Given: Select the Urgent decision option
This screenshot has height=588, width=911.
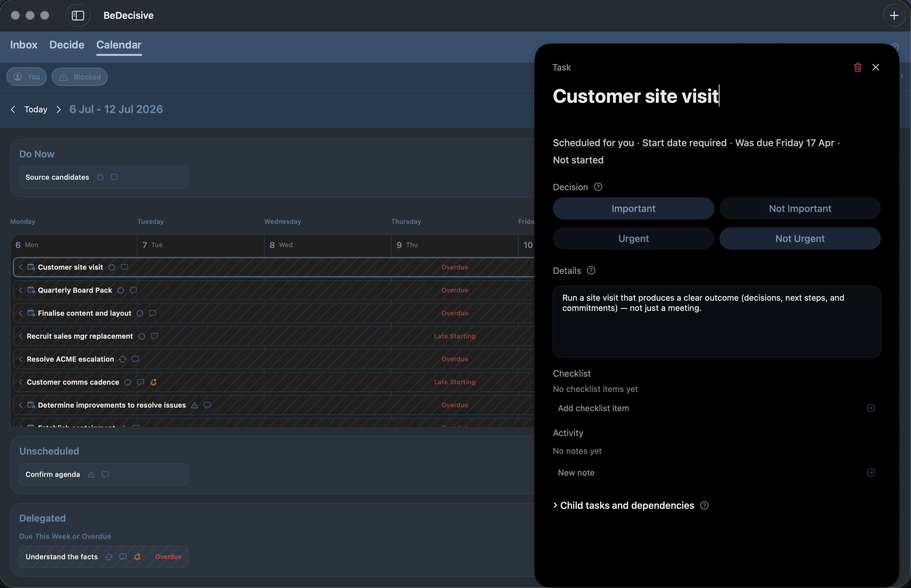Looking at the screenshot, I should pyautogui.click(x=633, y=239).
